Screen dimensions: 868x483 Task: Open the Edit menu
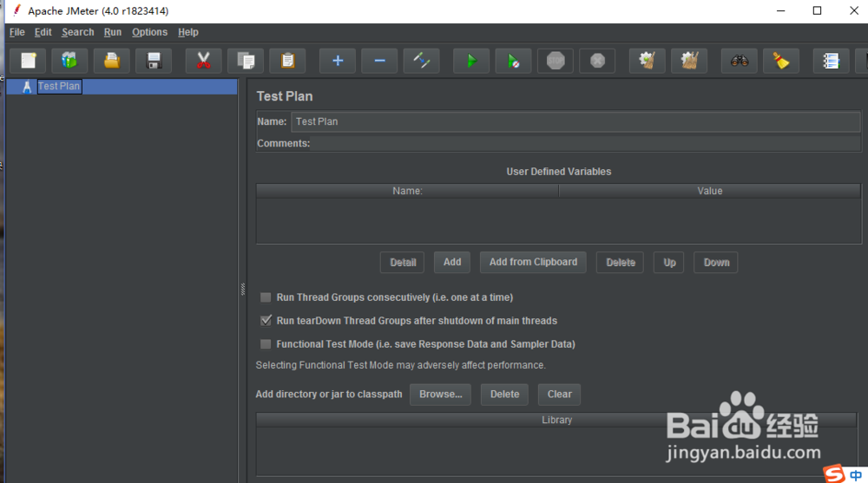pyautogui.click(x=43, y=32)
